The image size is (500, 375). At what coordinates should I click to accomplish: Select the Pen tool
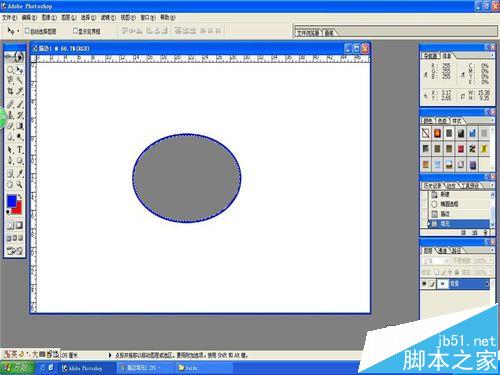[10, 161]
